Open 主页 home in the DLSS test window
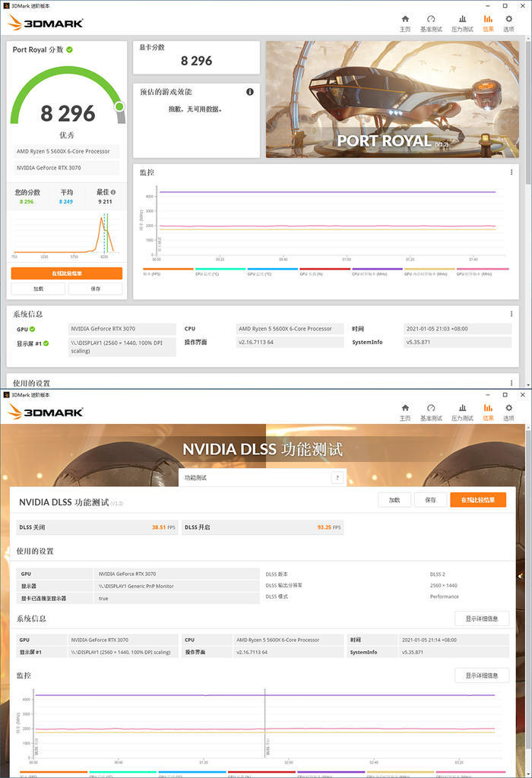The height and width of the screenshot is (778, 532). pos(405,413)
